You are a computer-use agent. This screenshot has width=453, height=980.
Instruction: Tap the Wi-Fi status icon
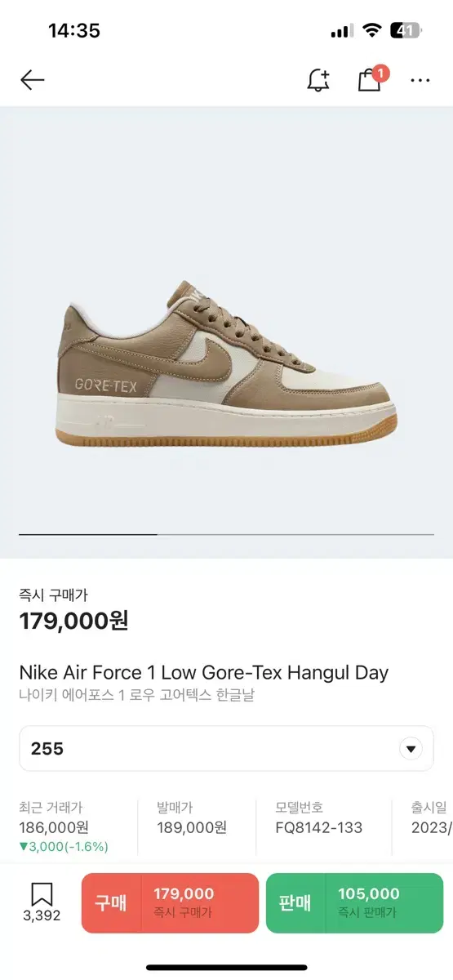pyautogui.click(x=372, y=31)
